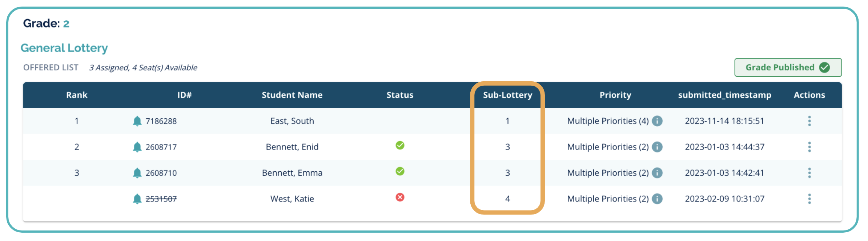The height and width of the screenshot is (241, 868).
Task: Click the bell icon beside ID 2608710
Action: tap(137, 173)
